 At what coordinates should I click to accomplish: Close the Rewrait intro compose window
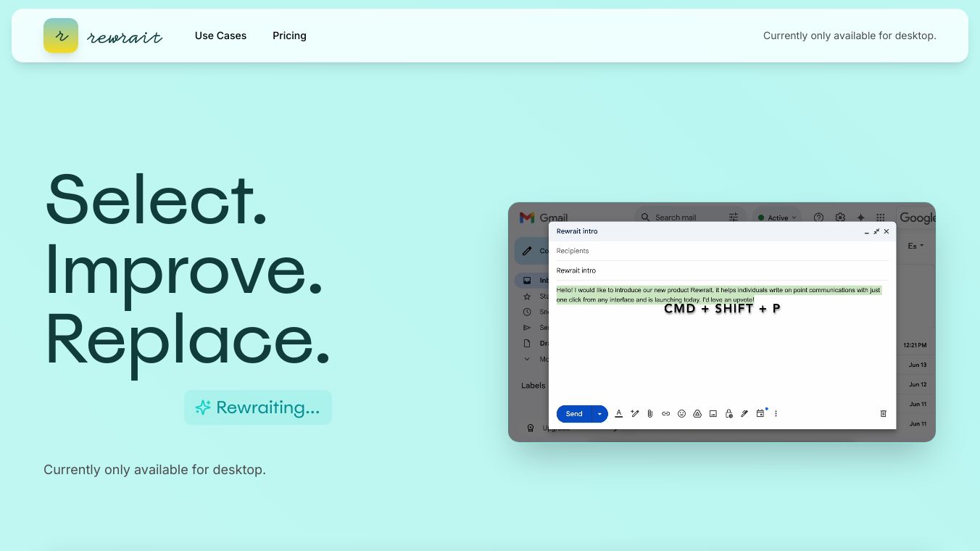coord(886,231)
